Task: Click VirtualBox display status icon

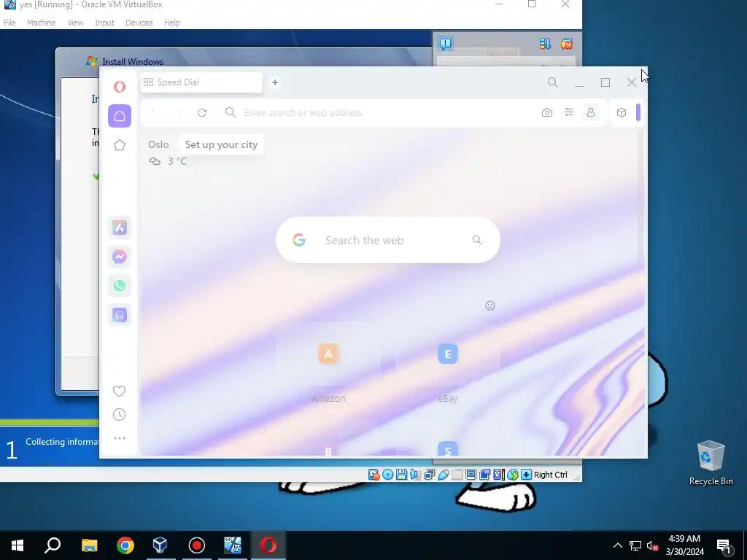Action: (471, 475)
